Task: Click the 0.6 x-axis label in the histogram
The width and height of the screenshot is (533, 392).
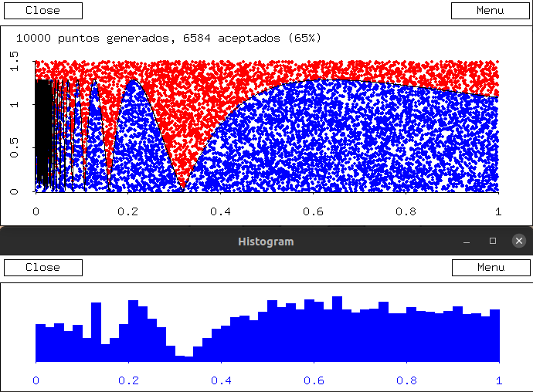Action: pyautogui.click(x=314, y=380)
